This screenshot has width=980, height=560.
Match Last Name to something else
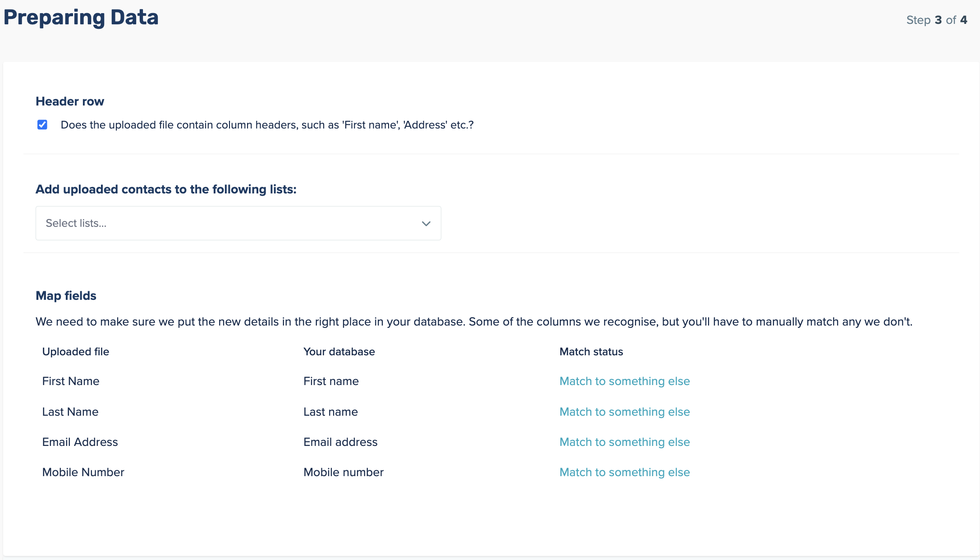click(x=624, y=412)
